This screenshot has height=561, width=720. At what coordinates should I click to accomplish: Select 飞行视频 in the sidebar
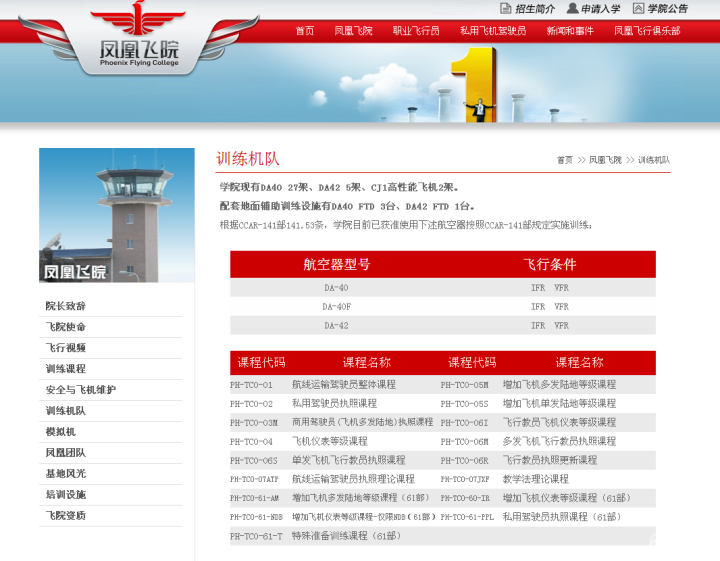click(65, 348)
